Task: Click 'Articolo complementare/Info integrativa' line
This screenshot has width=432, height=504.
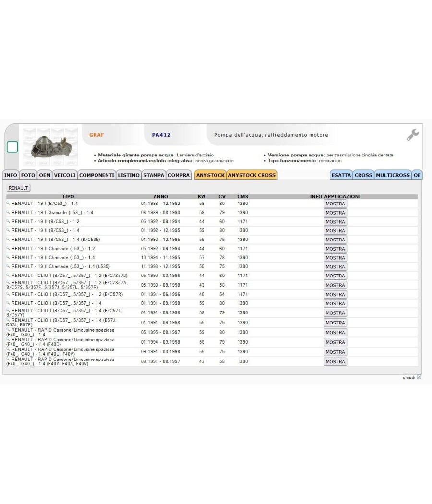Action: (166, 161)
